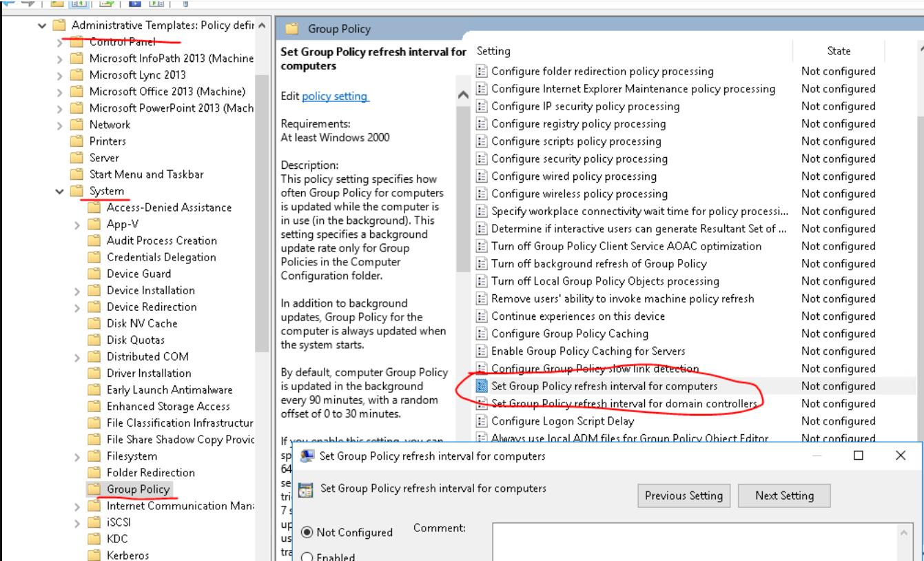Expand the App-V folder node
Viewport: 924px width, 561px height.
[x=78, y=224]
